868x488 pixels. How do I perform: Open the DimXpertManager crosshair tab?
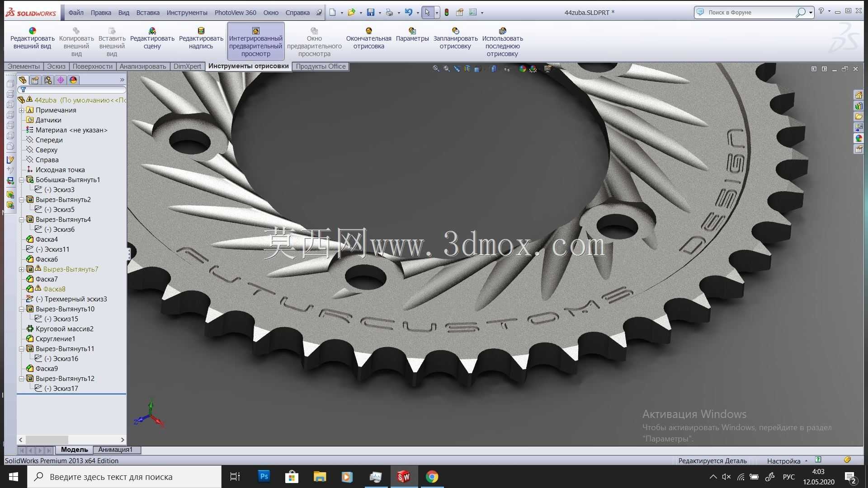point(61,80)
